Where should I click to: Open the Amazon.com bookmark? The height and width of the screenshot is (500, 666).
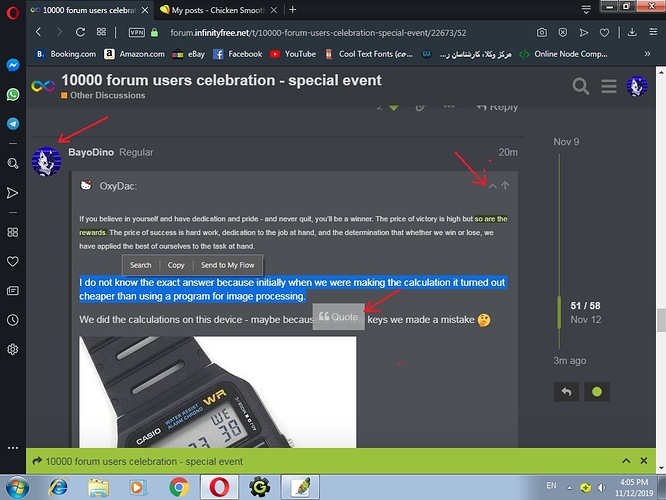(x=135, y=54)
